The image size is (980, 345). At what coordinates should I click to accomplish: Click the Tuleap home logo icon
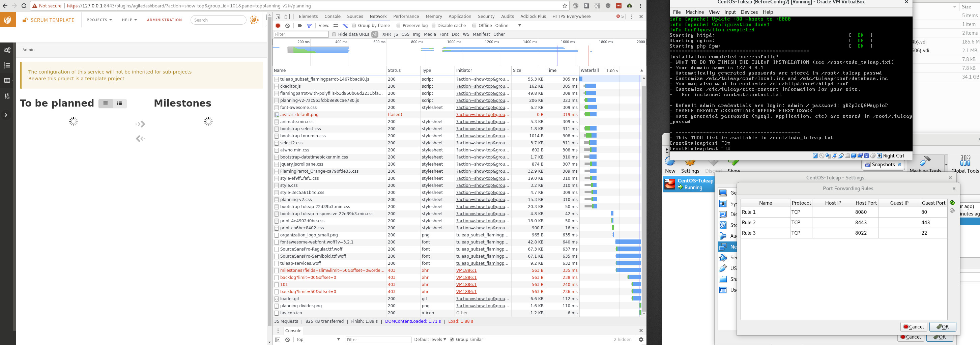[x=8, y=20]
